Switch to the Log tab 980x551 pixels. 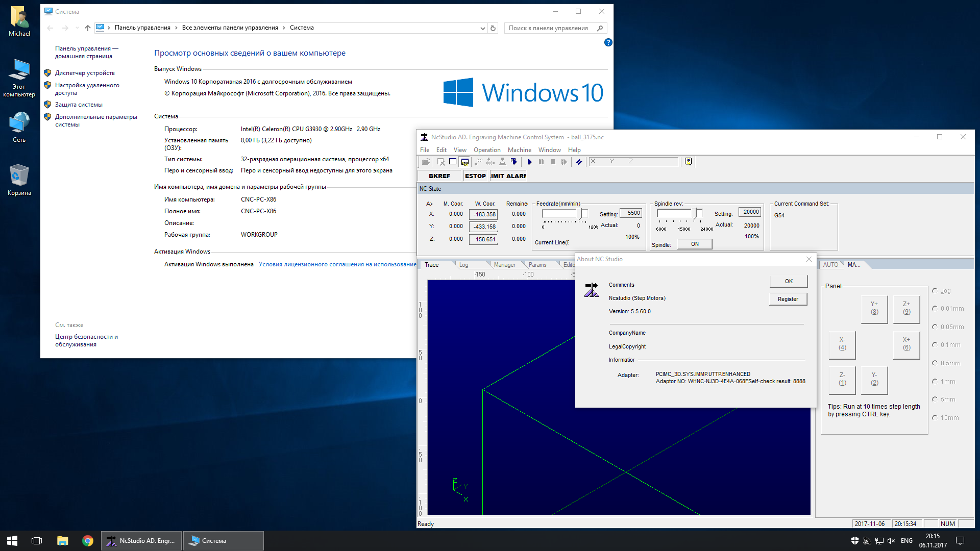tap(463, 265)
